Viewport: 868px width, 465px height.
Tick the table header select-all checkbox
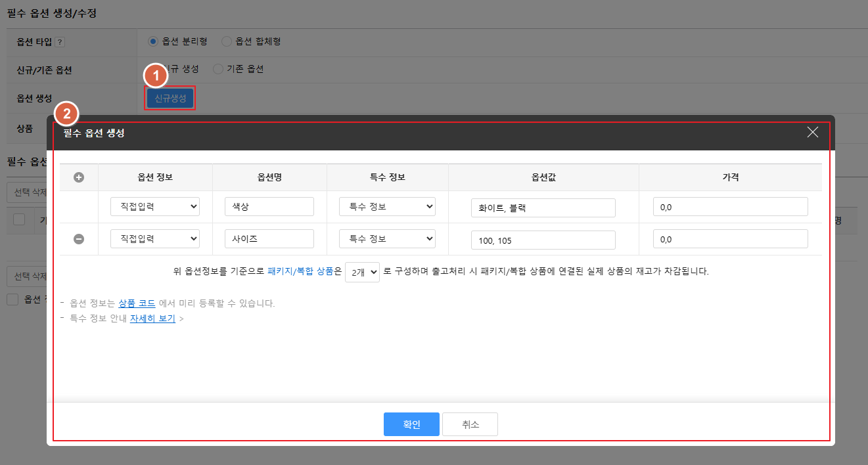tap(19, 219)
